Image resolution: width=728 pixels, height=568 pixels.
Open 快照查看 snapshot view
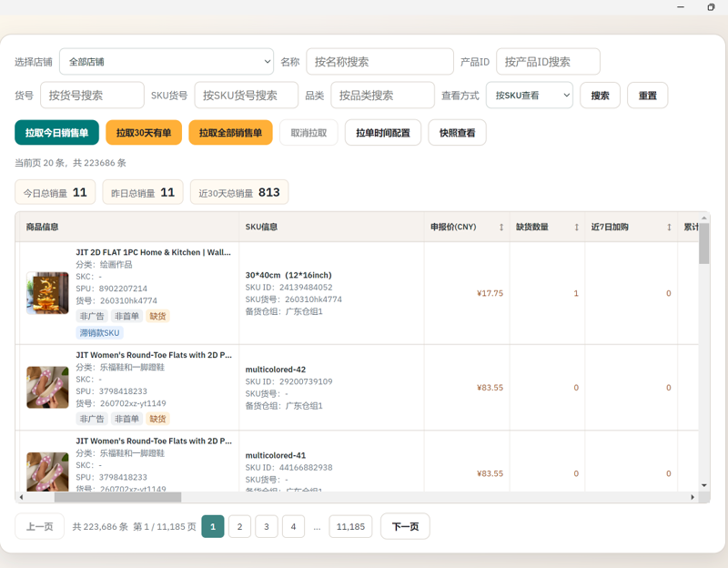point(457,133)
